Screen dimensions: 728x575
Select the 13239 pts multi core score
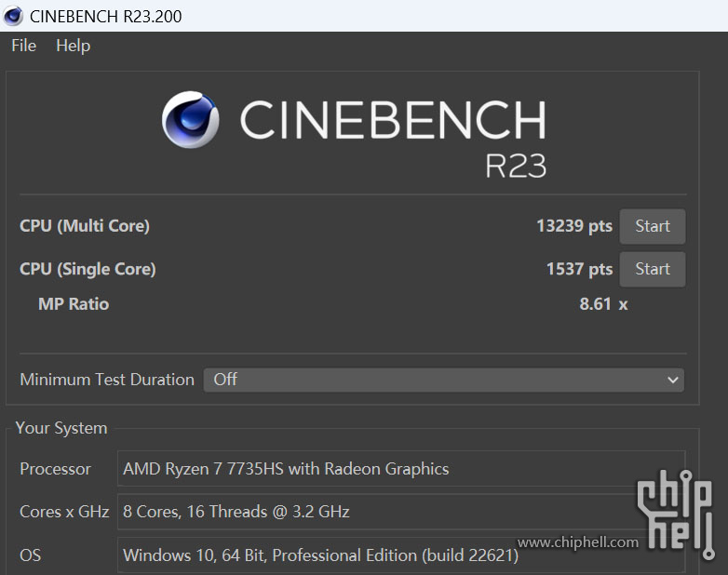574,226
